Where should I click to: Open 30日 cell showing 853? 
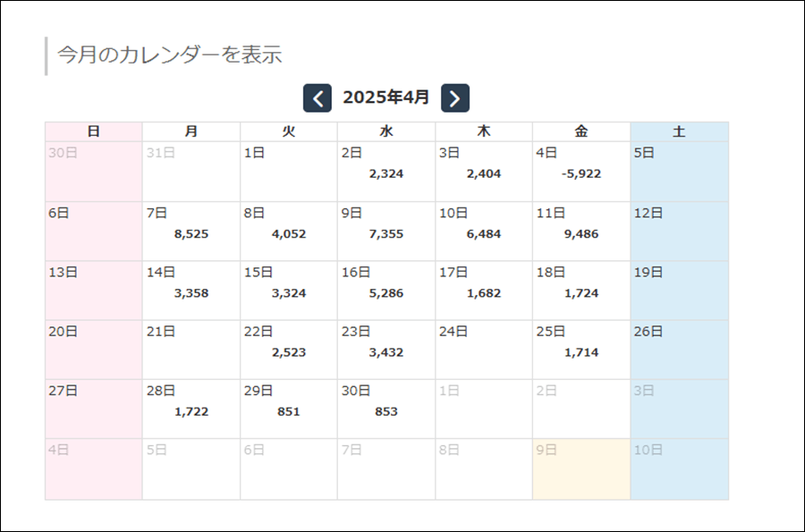(x=386, y=409)
